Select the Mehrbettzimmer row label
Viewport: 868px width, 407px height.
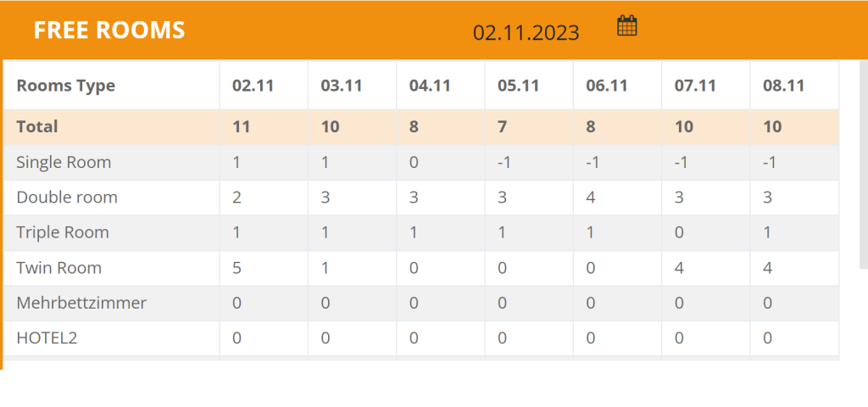click(x=81, y=303)
